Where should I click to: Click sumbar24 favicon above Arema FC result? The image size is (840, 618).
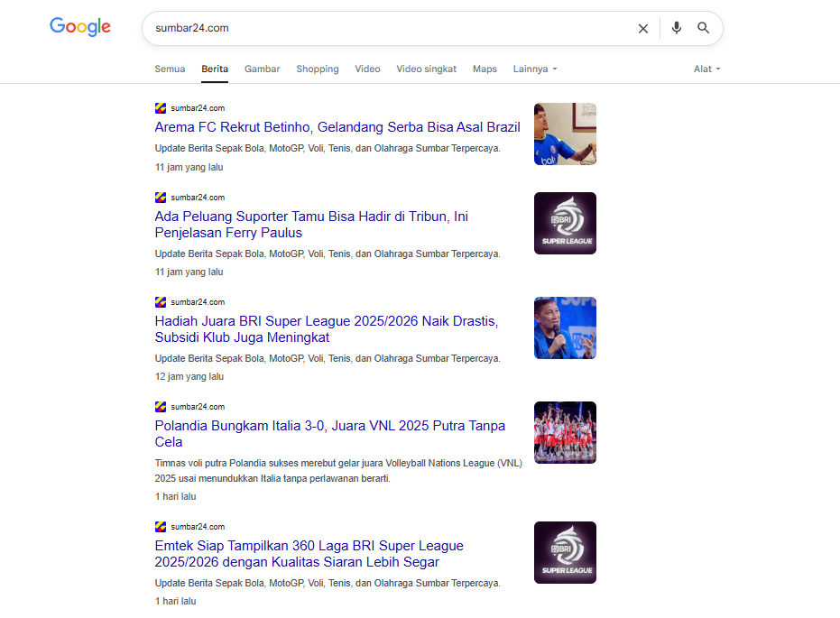161,108
